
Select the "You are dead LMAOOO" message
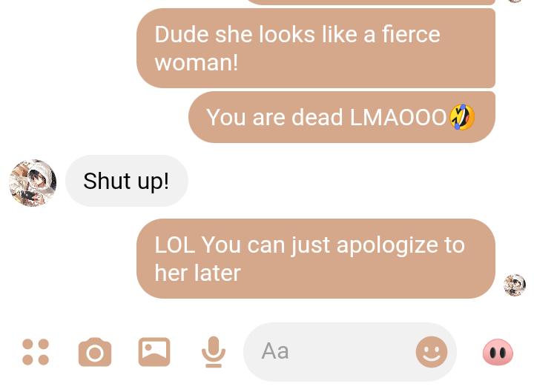342,117
